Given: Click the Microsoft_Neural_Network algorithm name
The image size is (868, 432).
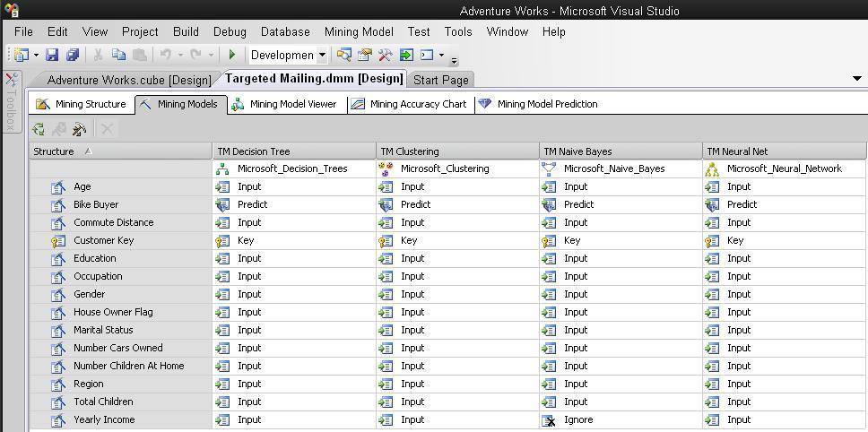Looking at the screenshot, I should pos(785,168).
